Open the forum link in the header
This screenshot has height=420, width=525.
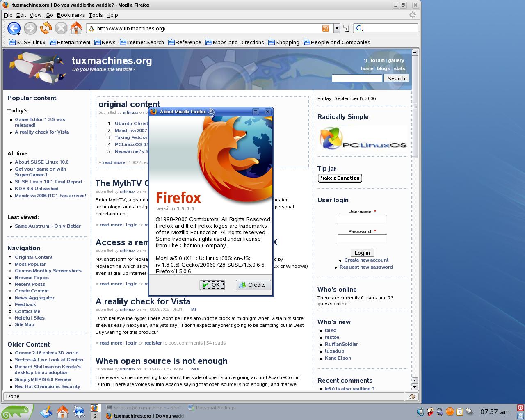pyautogui.click(x=377, y=60)
